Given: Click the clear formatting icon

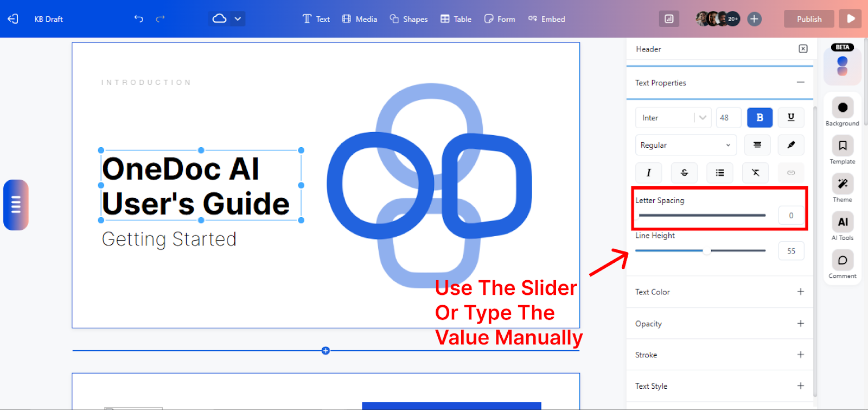Looking at the screenshot, I should coord(755,173).
